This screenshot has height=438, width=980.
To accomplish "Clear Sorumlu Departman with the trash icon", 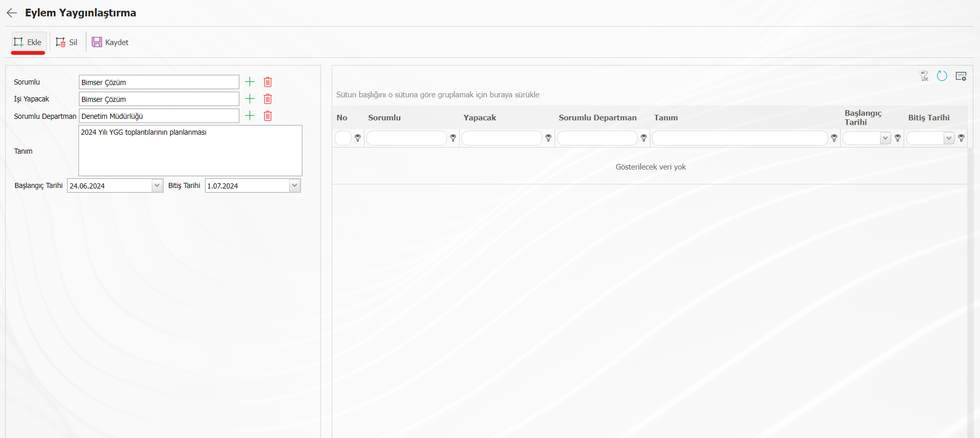I will (268, 116).
